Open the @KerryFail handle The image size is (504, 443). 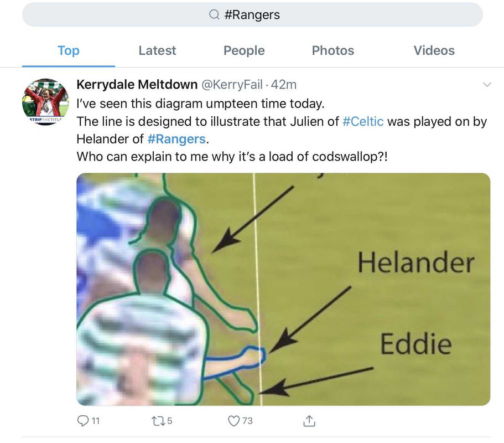pos(232,85)
